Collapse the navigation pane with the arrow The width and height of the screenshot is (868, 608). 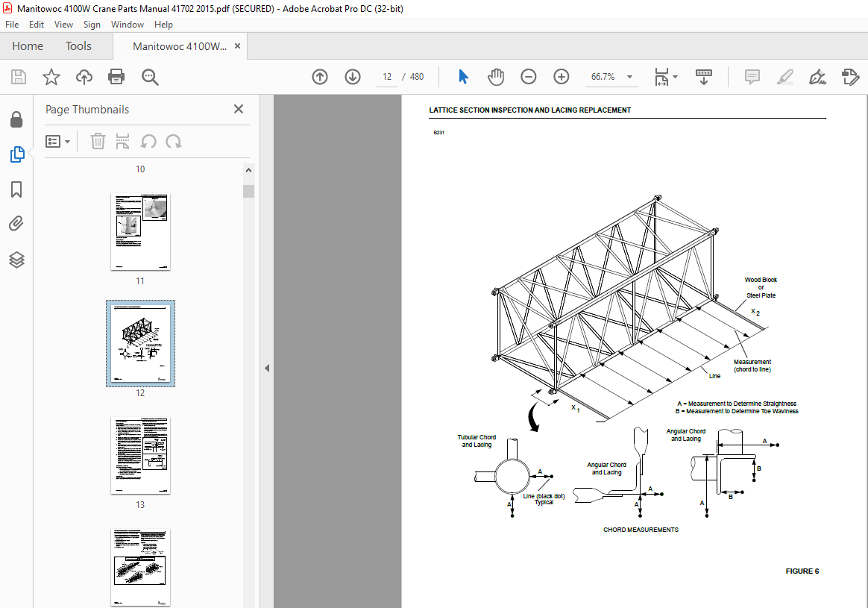point(267,368)
